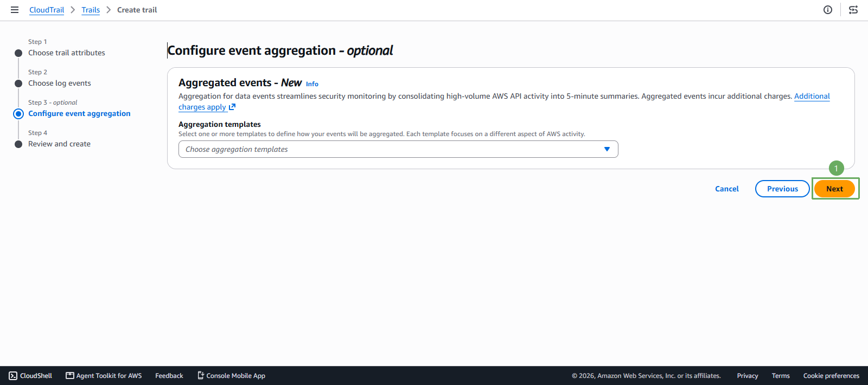This screenshot has height=385, width=868.
Task: Open Console Mobile App link
Action: tap(231, 376)
